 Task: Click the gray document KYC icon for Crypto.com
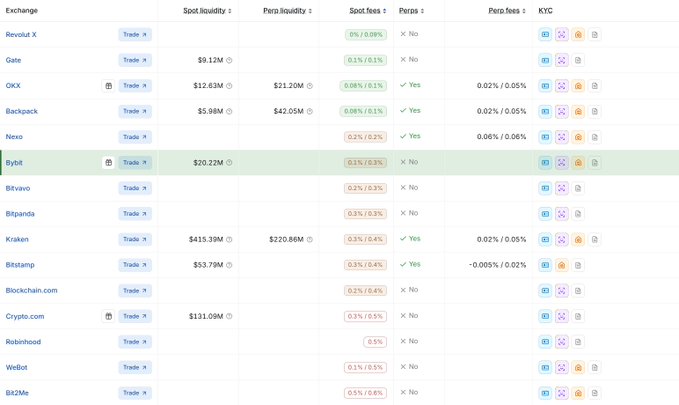click(578, 316)
